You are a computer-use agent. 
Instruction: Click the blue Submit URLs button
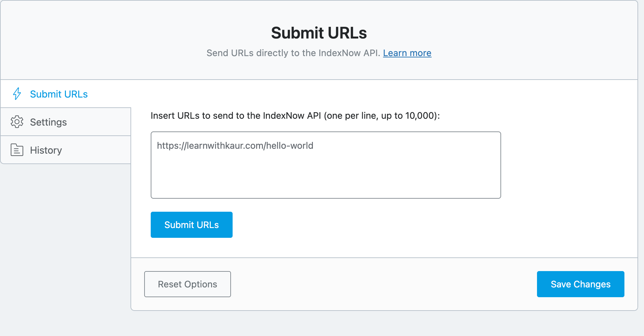tap(192, 224)
